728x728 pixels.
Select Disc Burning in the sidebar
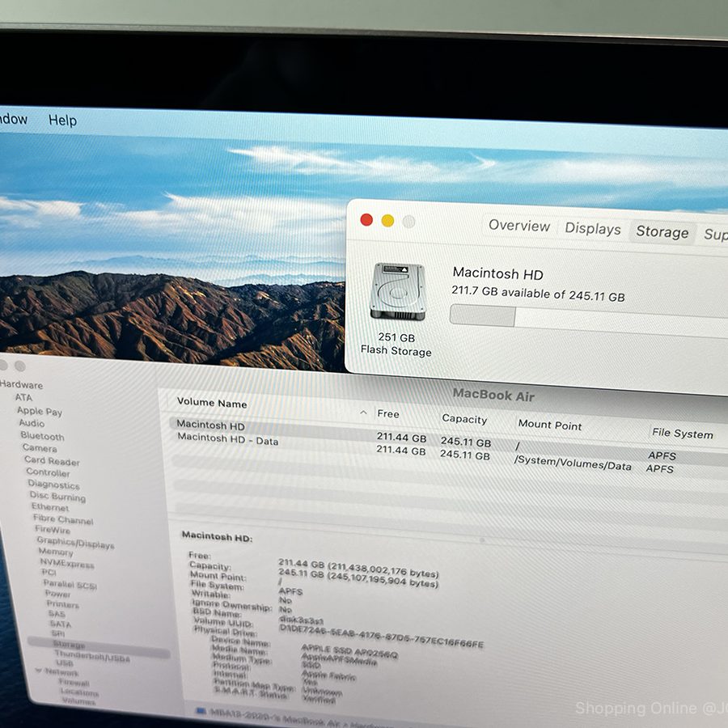click(x=57, y=497)
